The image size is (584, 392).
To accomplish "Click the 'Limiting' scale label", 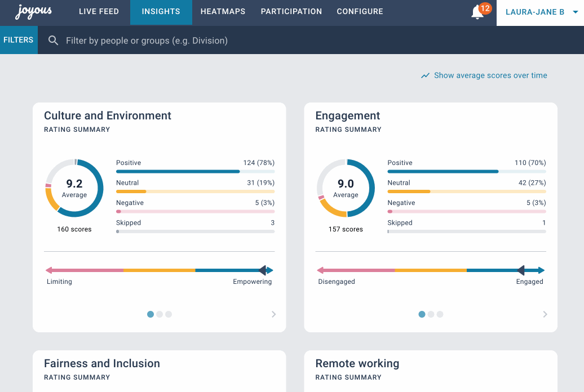I will pyautogui.click(x=60, y=282).
